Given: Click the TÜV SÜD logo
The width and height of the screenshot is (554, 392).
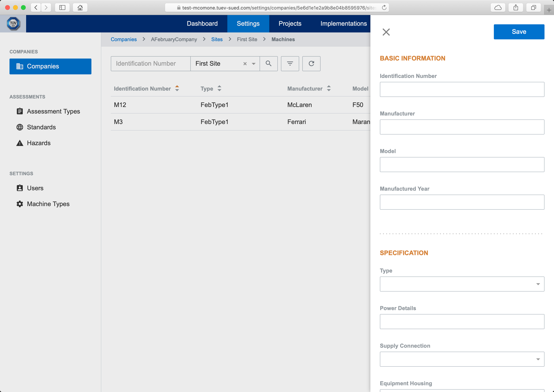Looking at the screenshot, I should [13, 24].
